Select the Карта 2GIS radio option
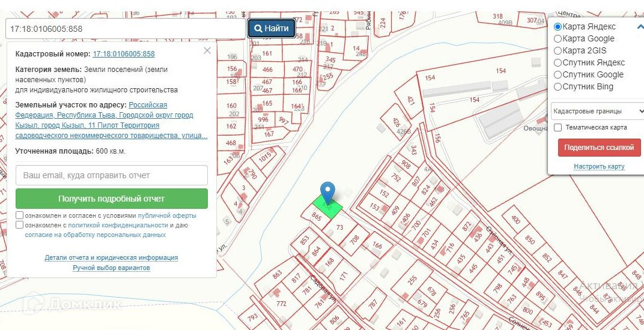This screenshot has height=330, width=644. pos(558,51)
